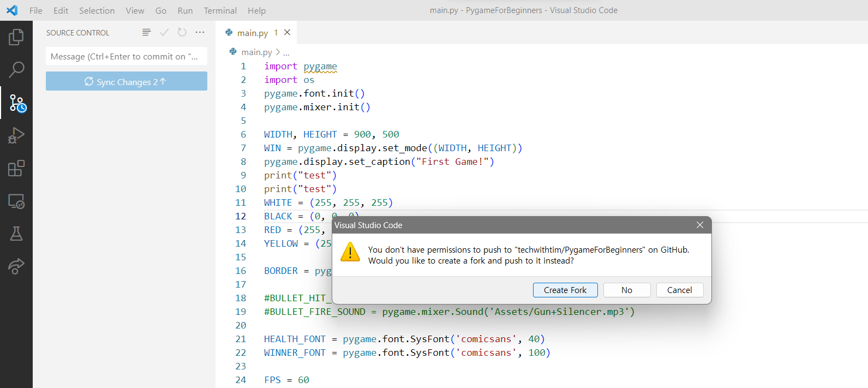This screenshot has height=388, width=868.
Task: Open the Live Share icon in activity bar
Action: (x=16, y=266)
